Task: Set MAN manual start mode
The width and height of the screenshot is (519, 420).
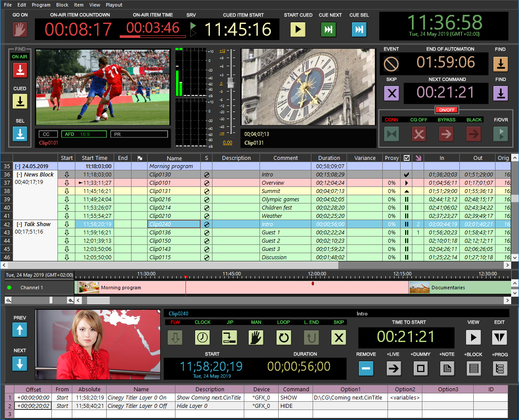Action: pos(256,338)
